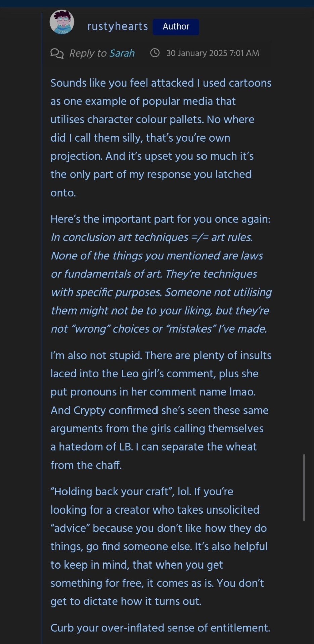This screenshot has width=314, height=644.
Task: Click the "get to dictate how it turns out" line
Action: coord(126,601)
